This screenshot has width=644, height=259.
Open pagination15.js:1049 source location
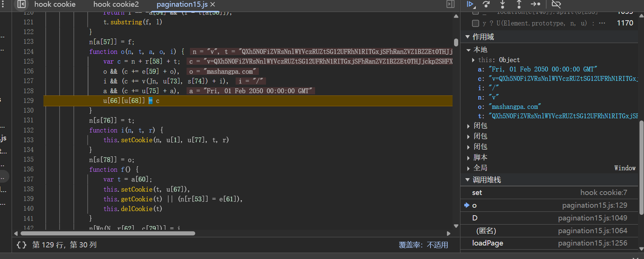coord(592,218)
